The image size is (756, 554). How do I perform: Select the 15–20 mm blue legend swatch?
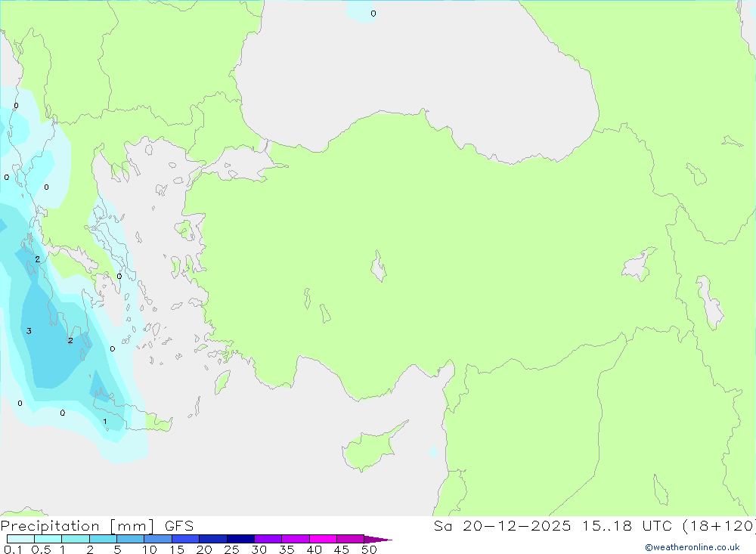(x=185, y=539)
